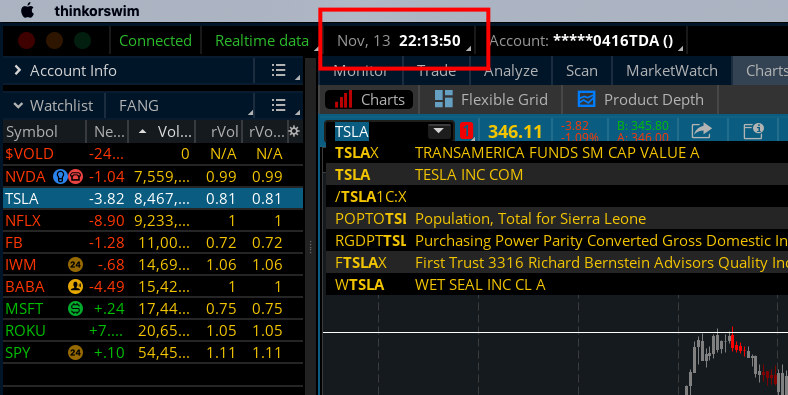Choose FTSLAX First Trust suggestion
Viewport: 788px width, 395px height.
click(x=557, y=263)
